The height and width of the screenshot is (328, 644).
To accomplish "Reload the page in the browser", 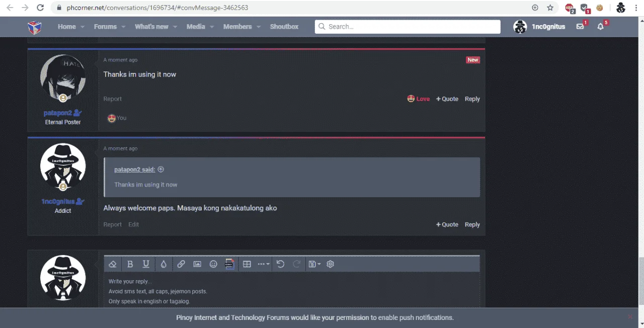I will (41, 8).
